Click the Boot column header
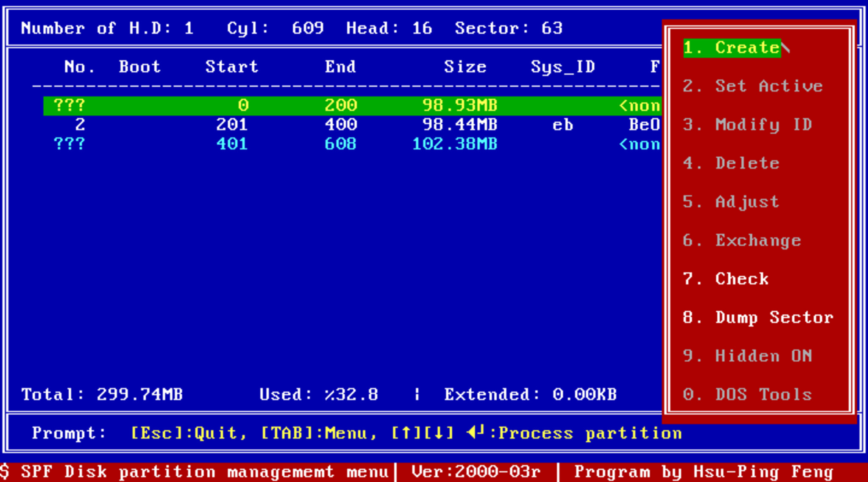Viewport: 868px width, 482px height. tap(139, 66)
